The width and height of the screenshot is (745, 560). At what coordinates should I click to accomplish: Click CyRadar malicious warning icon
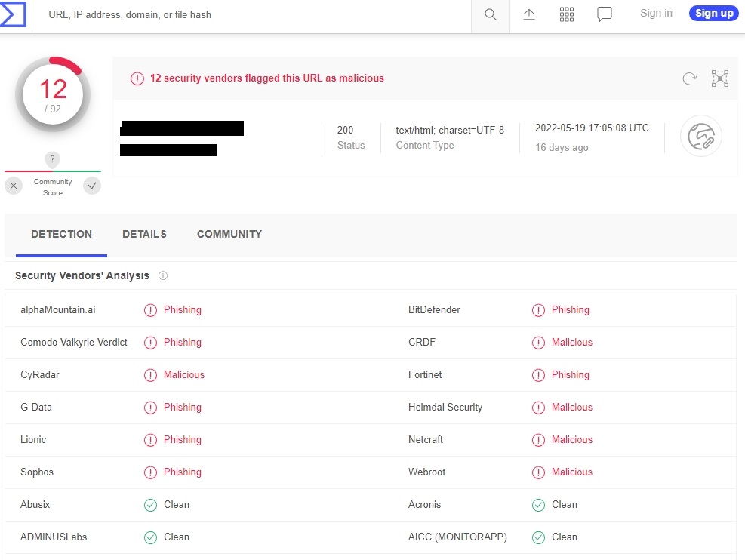coord(151,375)
